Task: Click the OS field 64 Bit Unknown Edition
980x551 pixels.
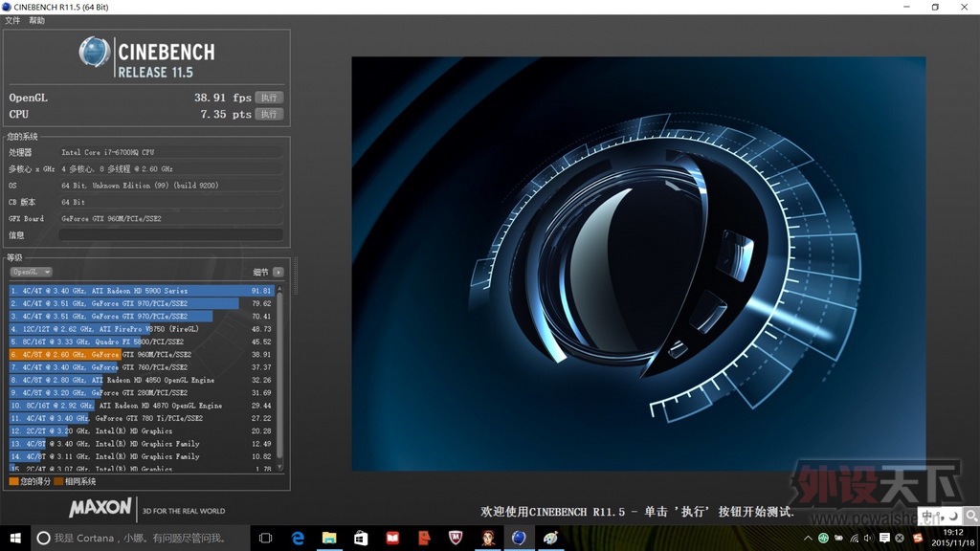Action: pos(170,186)
